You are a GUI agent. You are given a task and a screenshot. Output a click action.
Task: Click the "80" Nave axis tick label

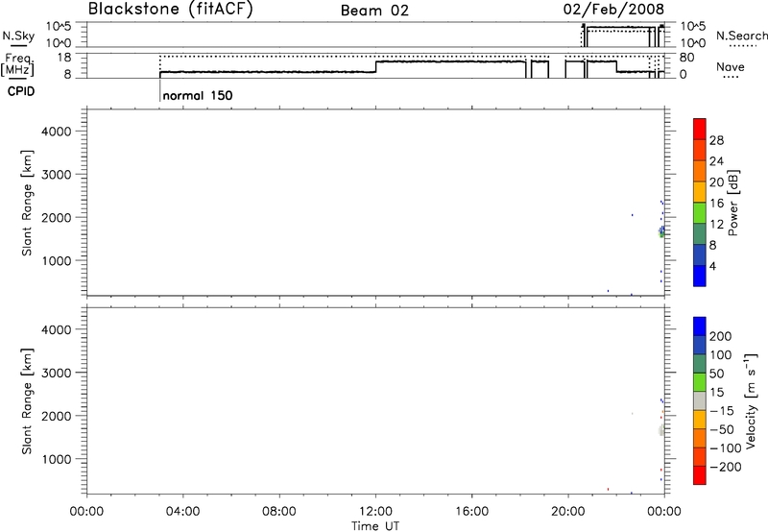click(686, 58)
